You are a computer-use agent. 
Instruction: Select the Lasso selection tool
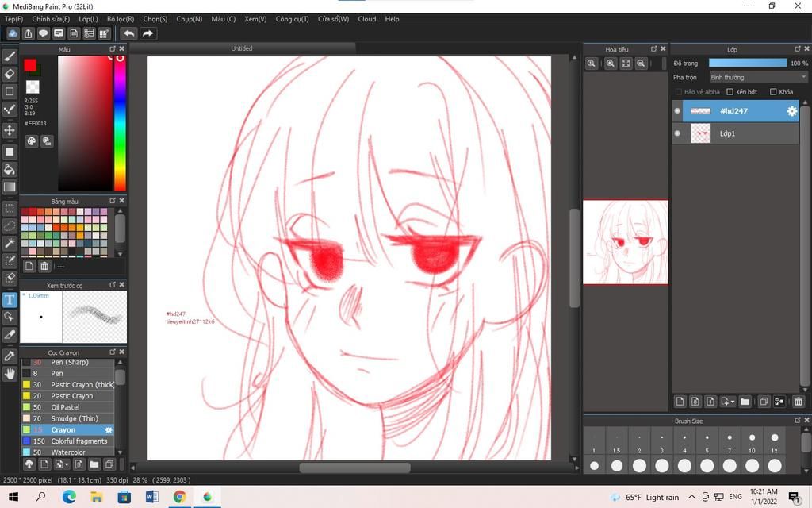(10, 226)
